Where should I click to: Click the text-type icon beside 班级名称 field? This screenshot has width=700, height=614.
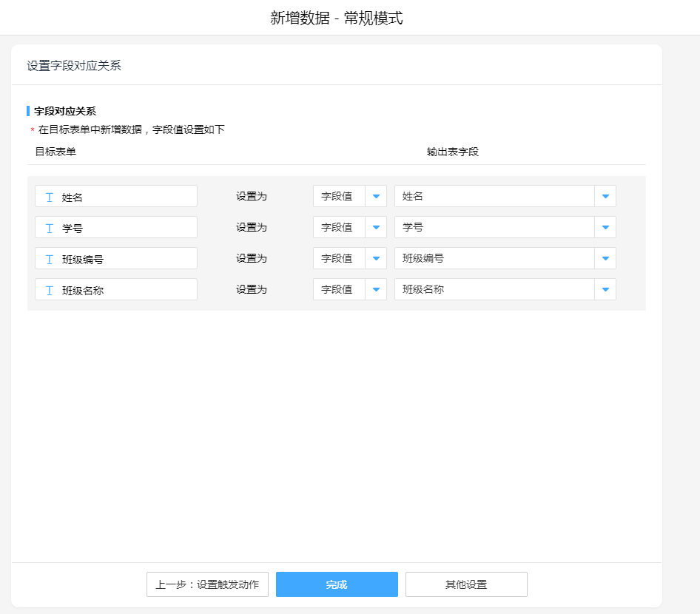tap(50, 290)
